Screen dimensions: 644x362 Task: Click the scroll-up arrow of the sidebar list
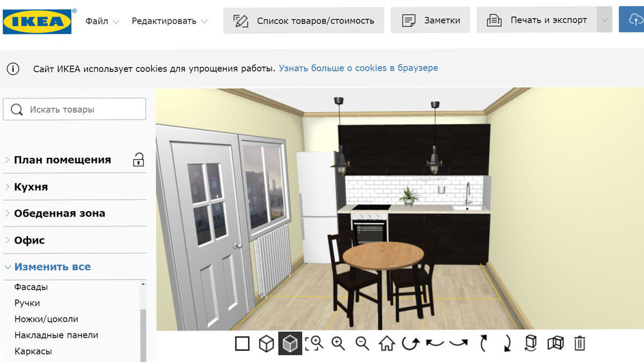coord(143,284)
